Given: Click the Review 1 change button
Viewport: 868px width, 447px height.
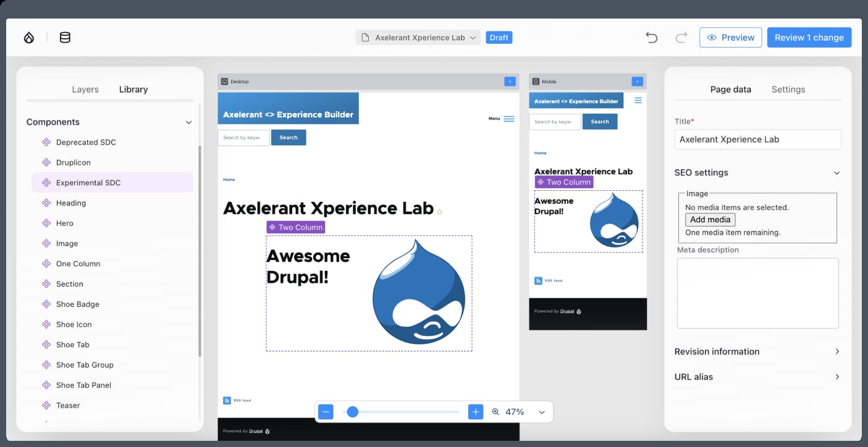Looking at the screenshot, I should click(809, 37).
